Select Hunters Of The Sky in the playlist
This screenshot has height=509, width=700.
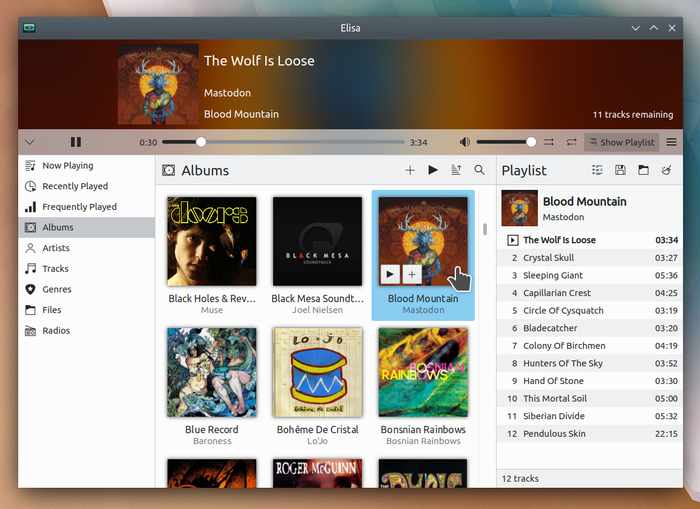[x=590, y=363]
